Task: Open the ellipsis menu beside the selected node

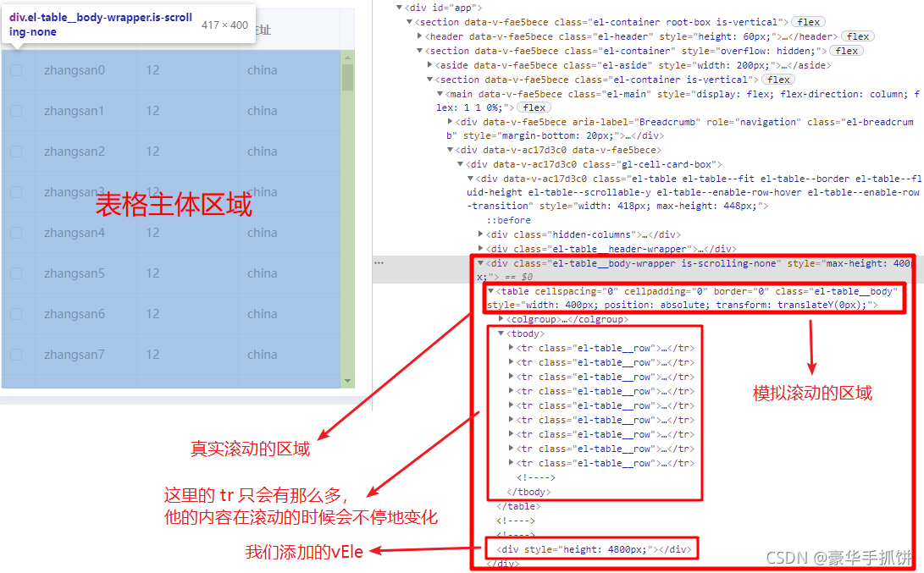Action: pyautogui.click(x=379, y=263)
